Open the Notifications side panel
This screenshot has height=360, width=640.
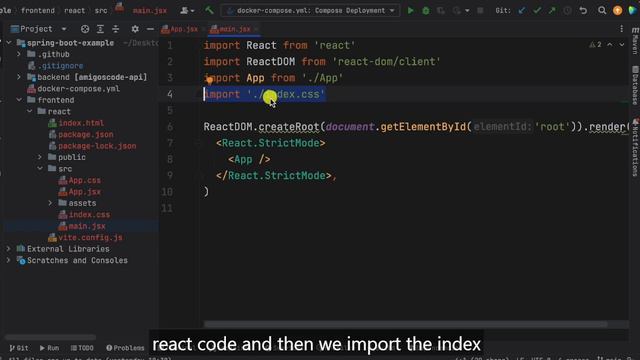point(635,148)
